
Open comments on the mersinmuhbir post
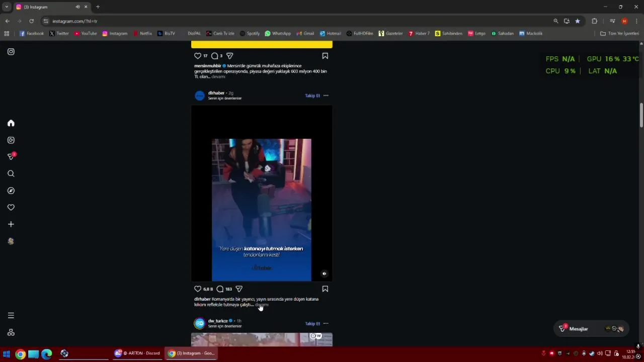pos(214,56)
